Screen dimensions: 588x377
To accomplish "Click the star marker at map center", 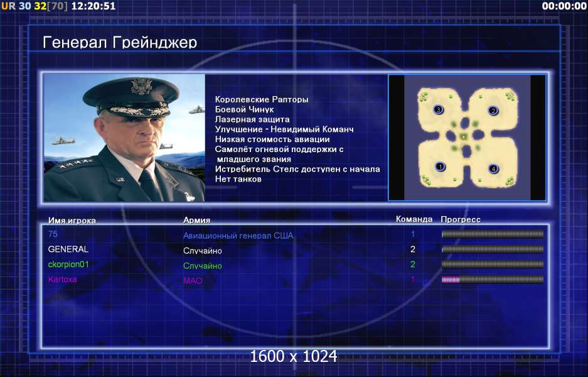I will 464,137.
